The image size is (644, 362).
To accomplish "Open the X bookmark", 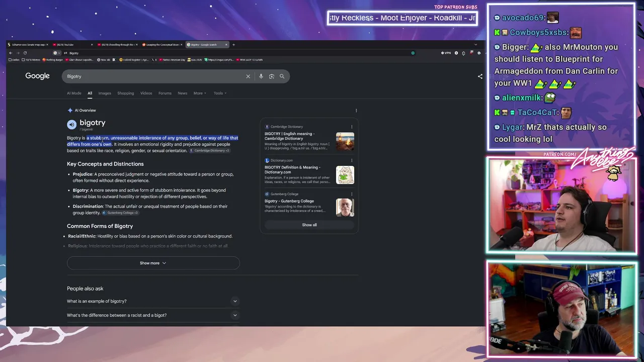I will [154, 60].
